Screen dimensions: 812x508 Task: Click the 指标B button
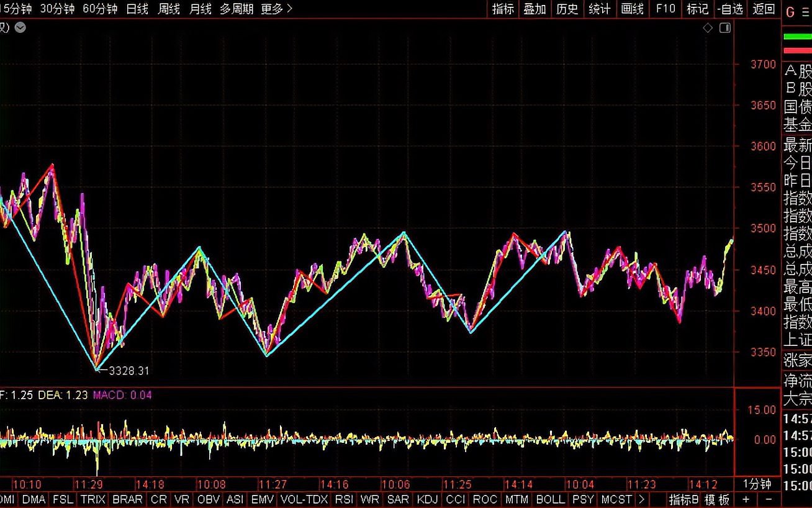coord(683,499)
